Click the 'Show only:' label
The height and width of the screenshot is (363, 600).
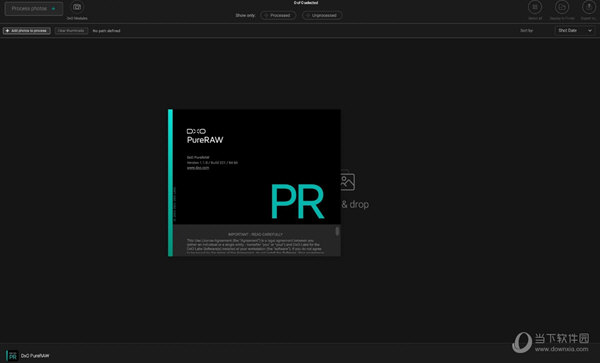click(x=245, y=15)
